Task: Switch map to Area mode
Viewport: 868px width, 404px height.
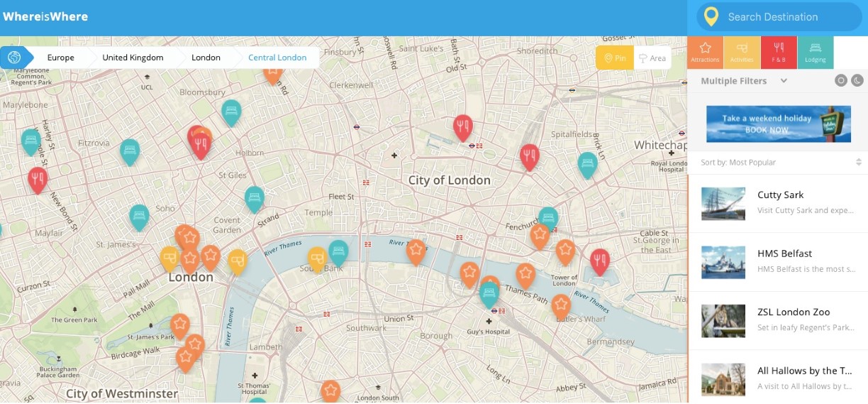Action: pos(652,58)
